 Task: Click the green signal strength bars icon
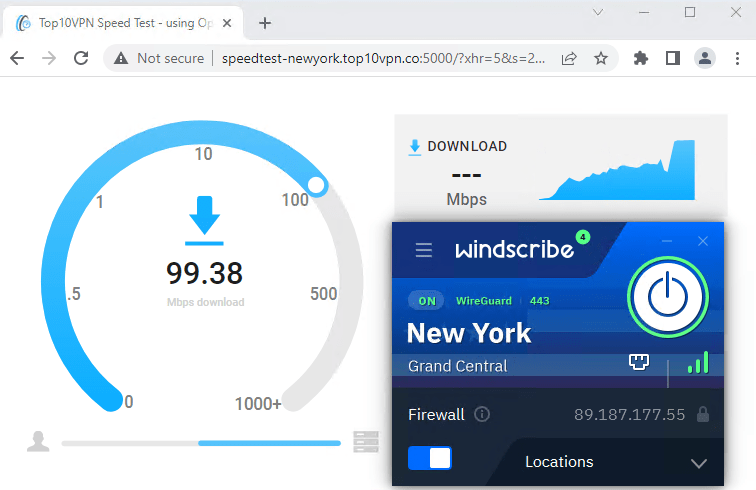[698, 362]
